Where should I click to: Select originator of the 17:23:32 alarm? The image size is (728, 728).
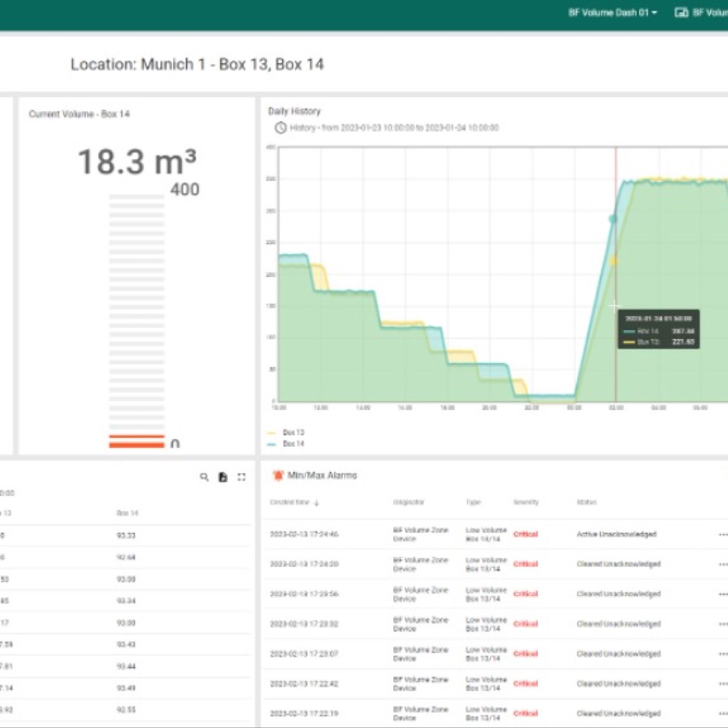(421, 624)
